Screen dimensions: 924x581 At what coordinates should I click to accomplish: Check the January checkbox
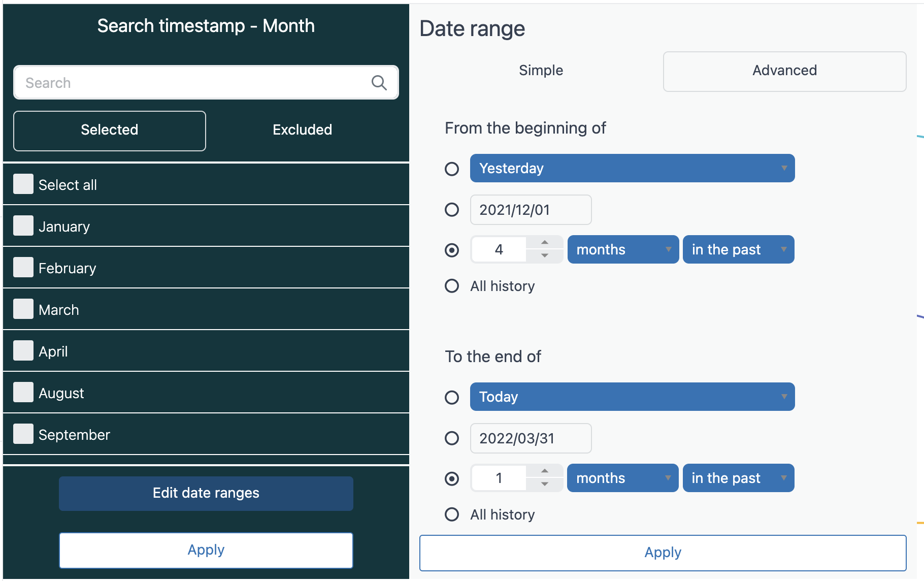click(x=23, y=226)
